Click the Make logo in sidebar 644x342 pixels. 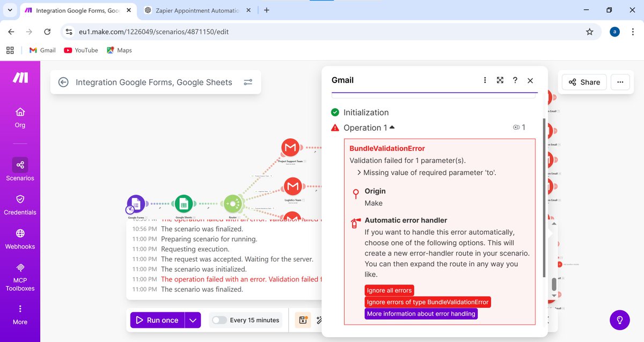20,78
